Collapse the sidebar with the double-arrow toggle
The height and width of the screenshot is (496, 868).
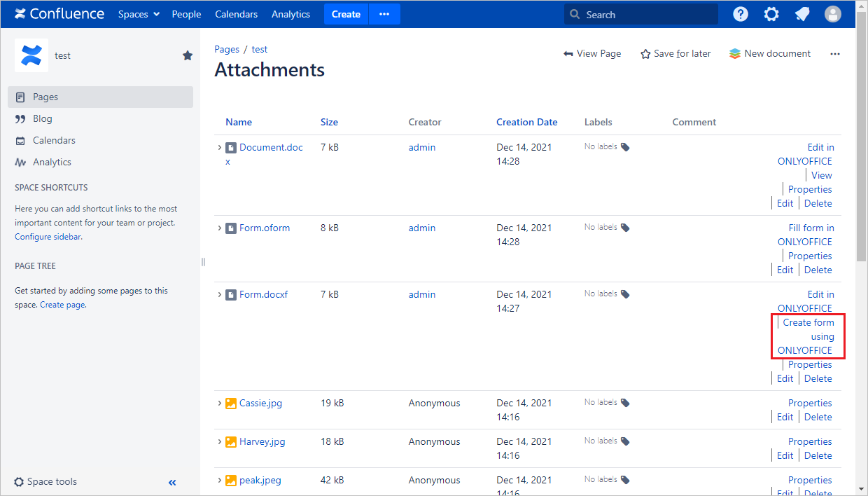coord(172,482)
